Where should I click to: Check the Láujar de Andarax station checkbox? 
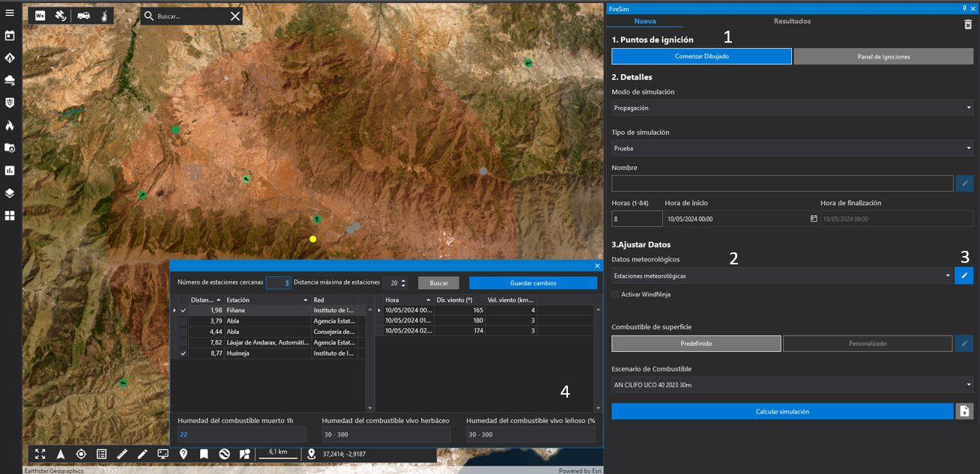coord(183,342)
